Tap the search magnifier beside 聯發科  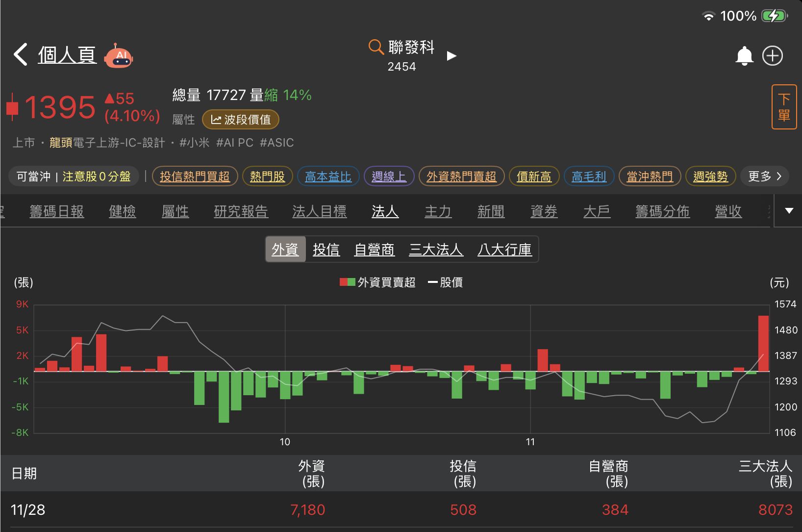pos(376,47)
